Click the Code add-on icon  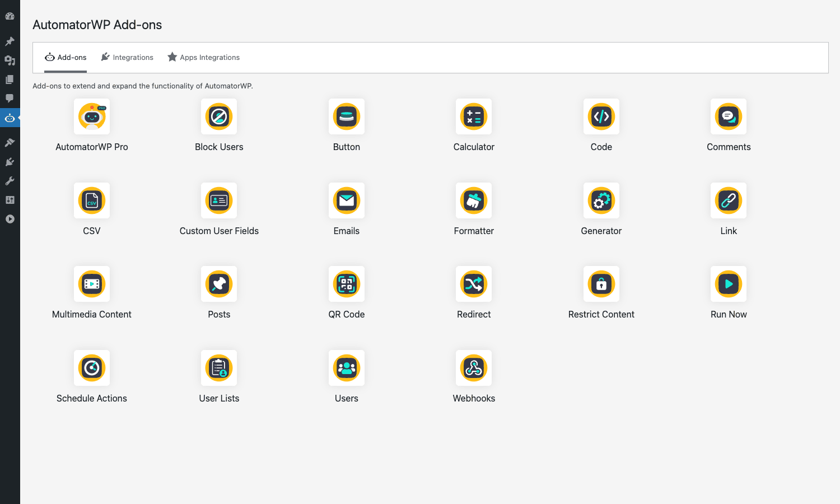(601, 116)
